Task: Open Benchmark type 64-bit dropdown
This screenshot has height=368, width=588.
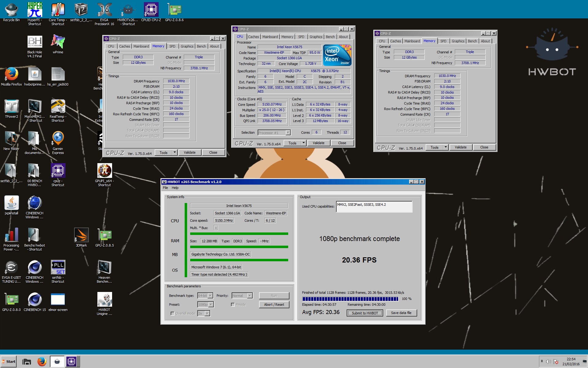Action: [210, 296]
